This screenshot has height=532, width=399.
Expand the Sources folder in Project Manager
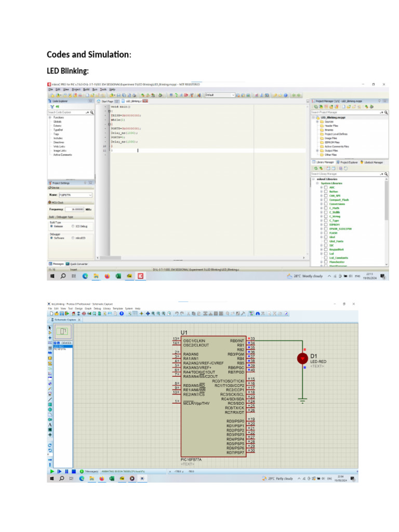tap(317, 122)
